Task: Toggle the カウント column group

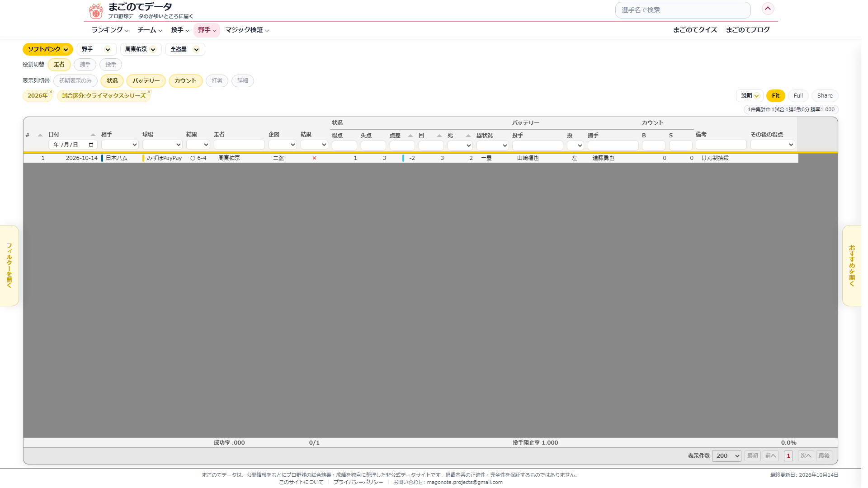Action: [185, 81]
